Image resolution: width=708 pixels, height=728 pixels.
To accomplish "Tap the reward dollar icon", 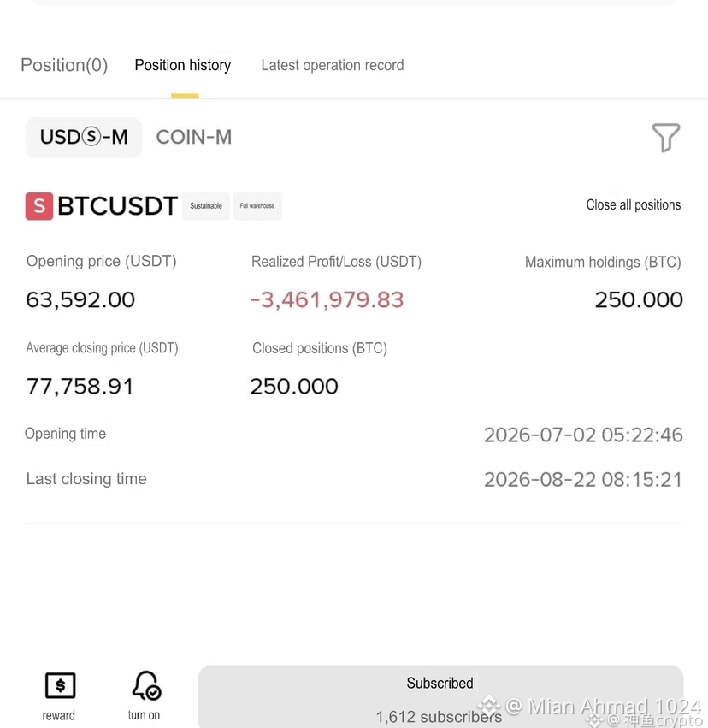I will 61,685.
